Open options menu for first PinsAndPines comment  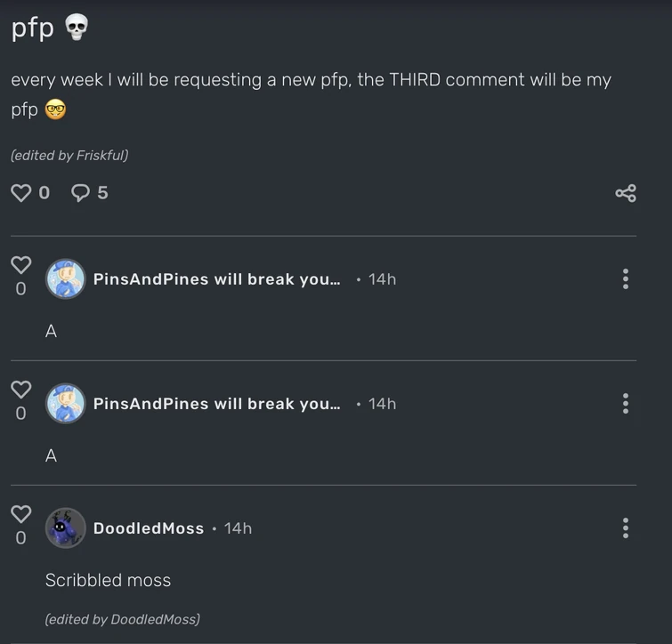pos(626,279)
